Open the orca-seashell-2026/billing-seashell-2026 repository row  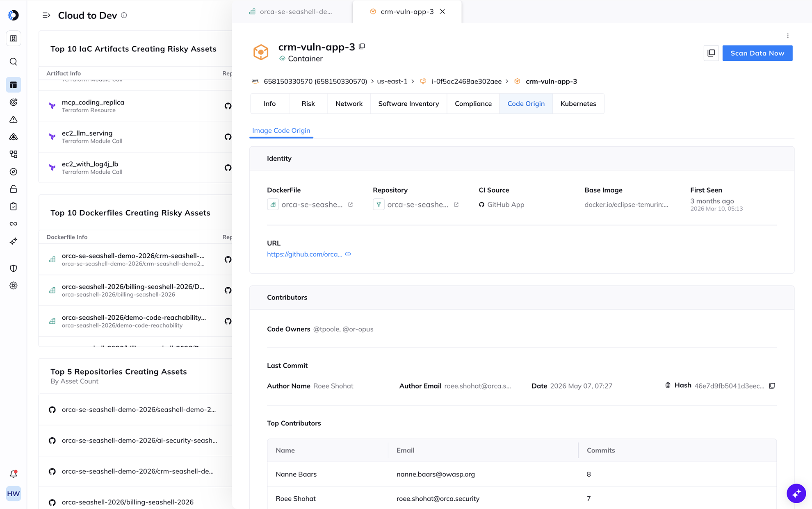[x=135, y=502]
